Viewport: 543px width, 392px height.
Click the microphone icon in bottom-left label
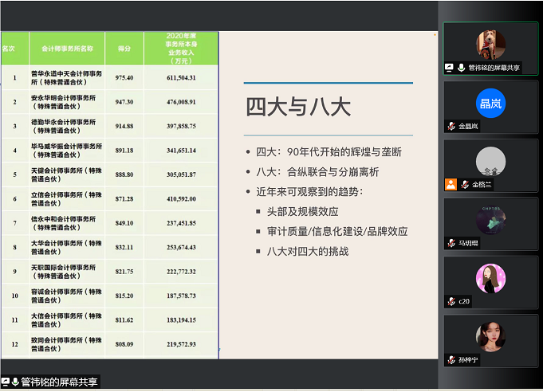pyautogui.click(x=15, y=382)
